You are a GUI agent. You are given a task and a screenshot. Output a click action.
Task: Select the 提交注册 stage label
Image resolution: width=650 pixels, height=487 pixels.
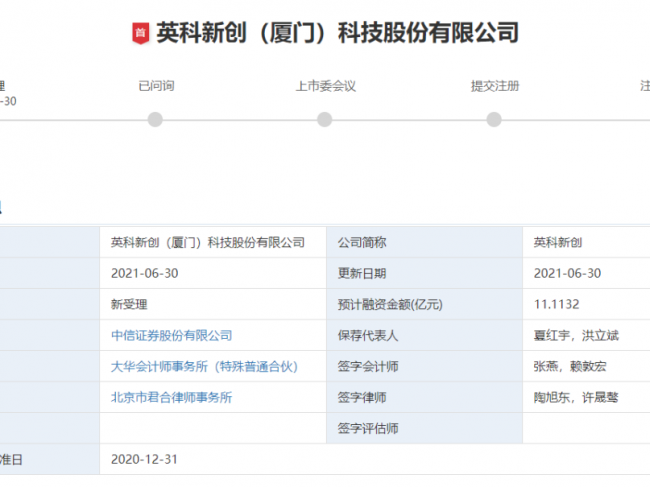(495, 86)
